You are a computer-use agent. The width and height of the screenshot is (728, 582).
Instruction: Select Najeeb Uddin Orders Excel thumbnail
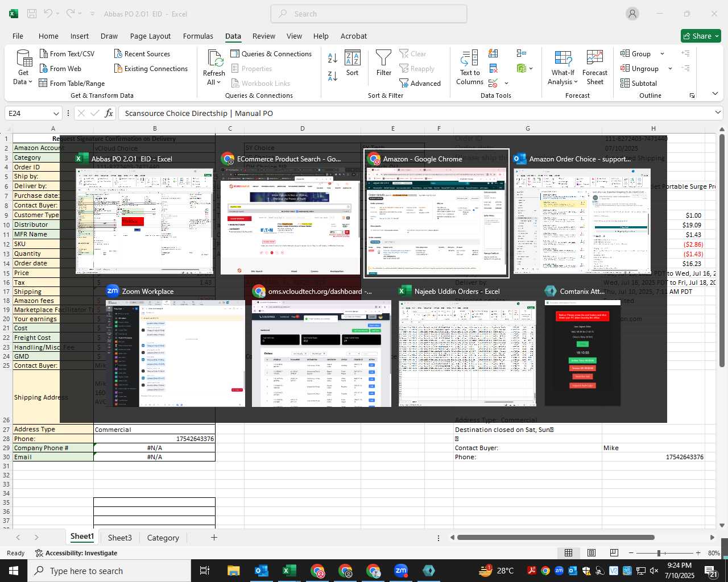[x=468, y=346]
